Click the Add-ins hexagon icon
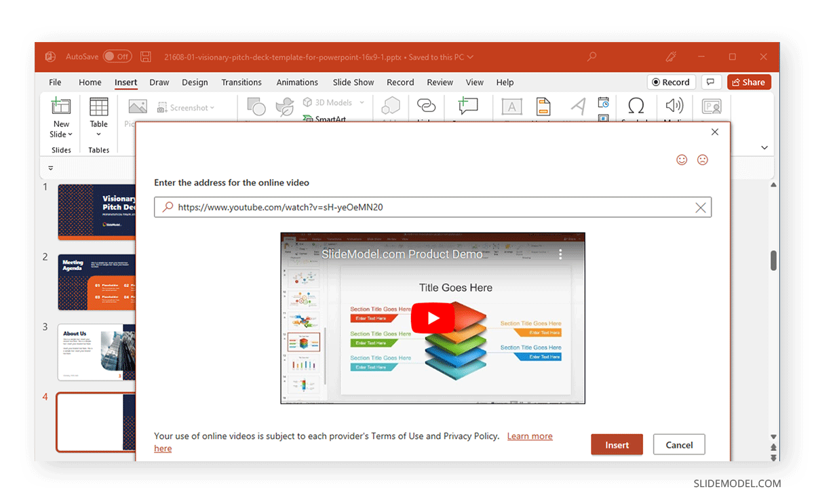This screenshot has width=814, height=504. 391,106
